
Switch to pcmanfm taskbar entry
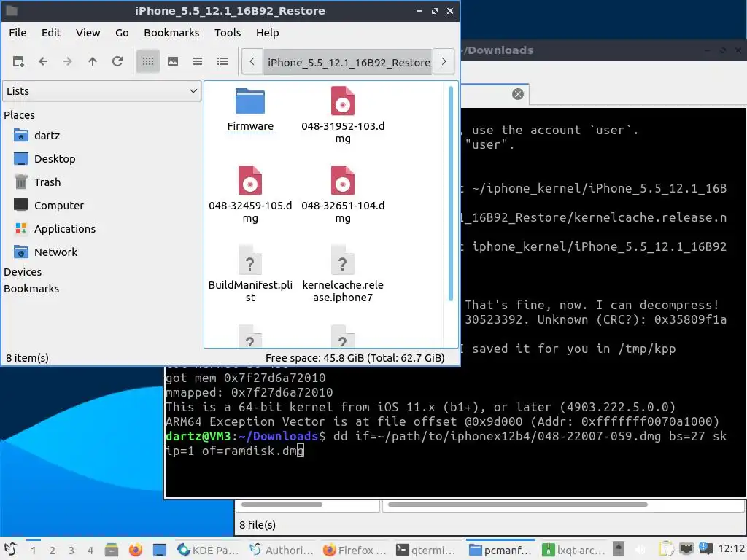click(x=500, y=550)
